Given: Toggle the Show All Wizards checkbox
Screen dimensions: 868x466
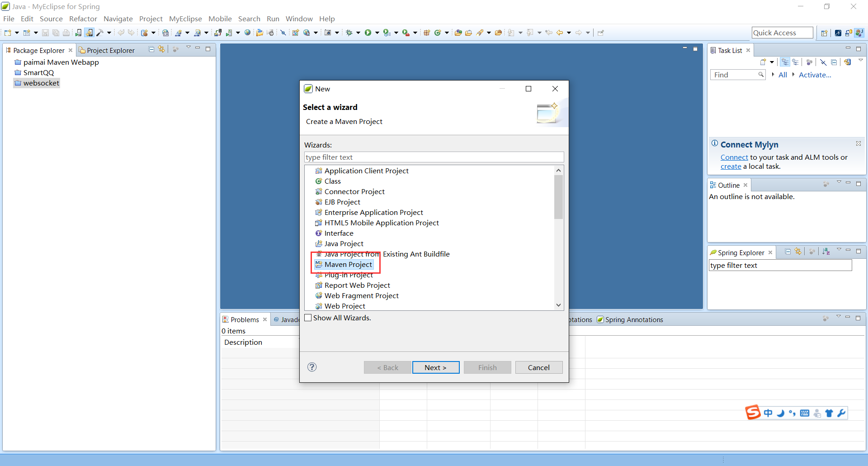Looking at the screenshot, I should (x=308, y=318).
